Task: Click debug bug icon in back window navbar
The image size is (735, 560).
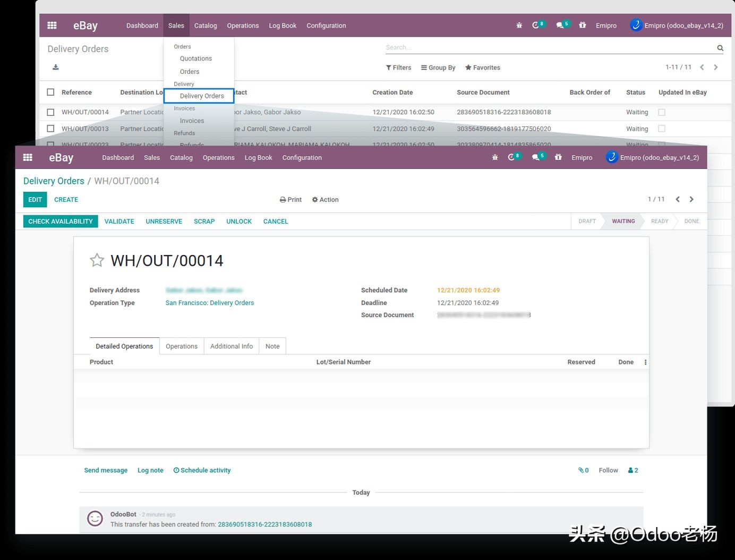Action: [x=519, y=26]
